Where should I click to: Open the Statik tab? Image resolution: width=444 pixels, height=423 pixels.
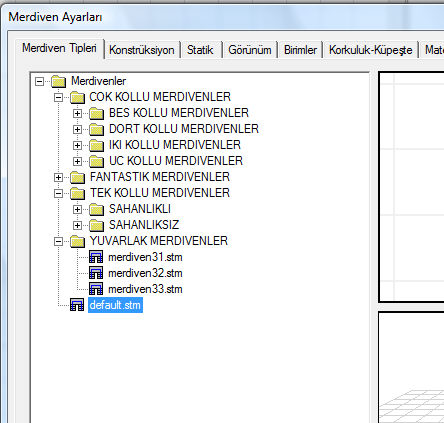click(200, 50)
